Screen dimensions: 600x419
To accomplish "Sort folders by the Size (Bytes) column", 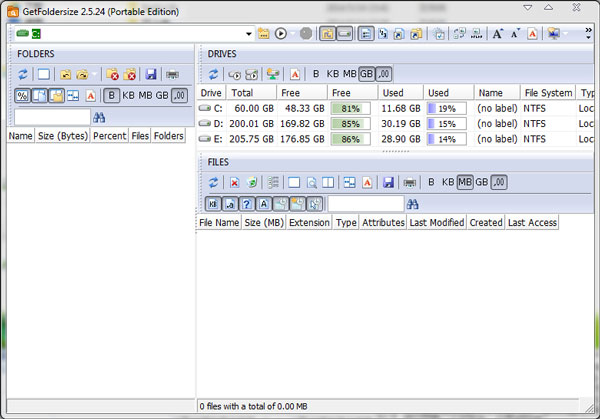I will (63, 136).
